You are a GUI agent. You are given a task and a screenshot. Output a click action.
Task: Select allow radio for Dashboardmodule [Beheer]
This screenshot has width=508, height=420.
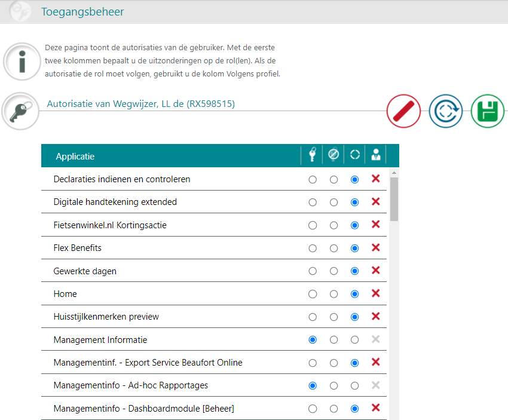[x=313, y=409]
